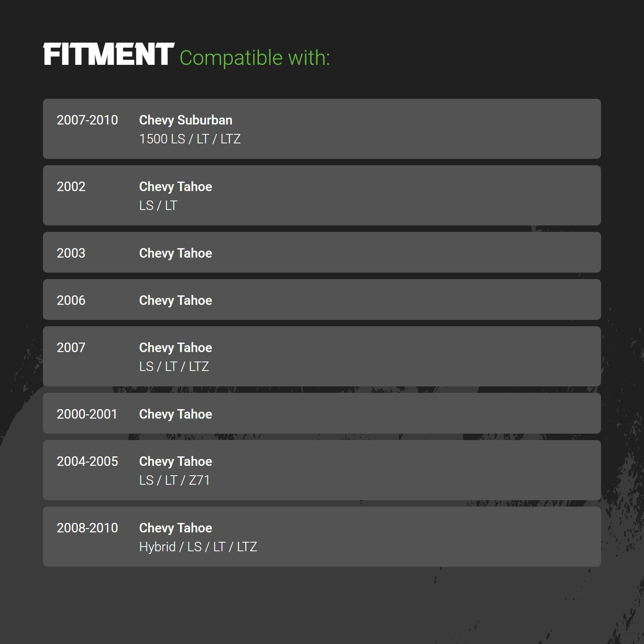Select the 2006 Chevy Tahoe row

(x=322, y=300)
